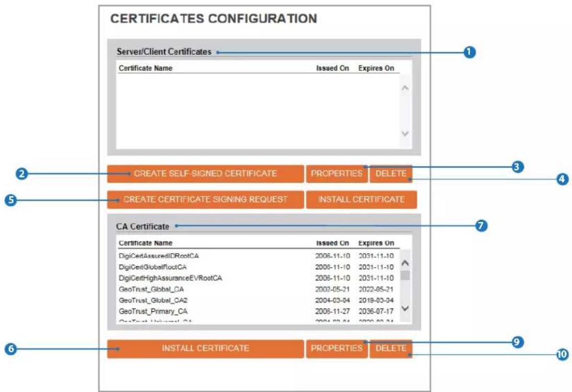The height and width of the screenshot is (392, 572).
Task: Click the up arrow in the CA Certificate list scrollbar
Action: coord(405,263)
